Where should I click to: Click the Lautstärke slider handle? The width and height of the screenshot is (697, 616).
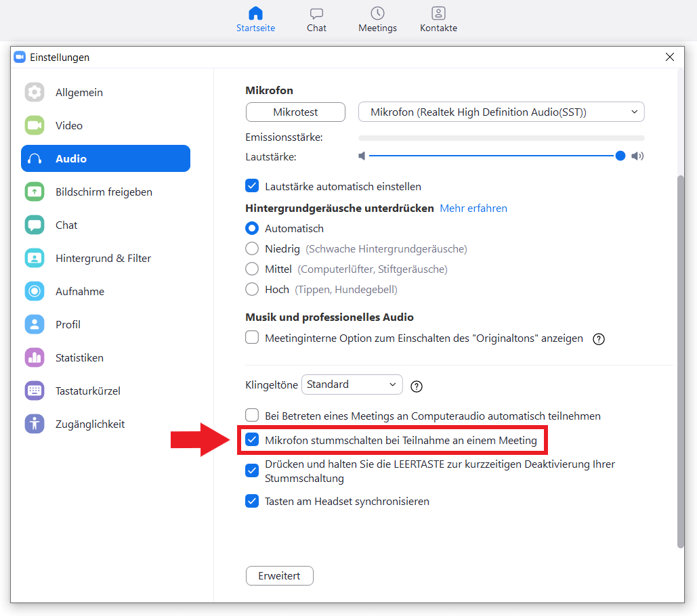tap(620, 156)
